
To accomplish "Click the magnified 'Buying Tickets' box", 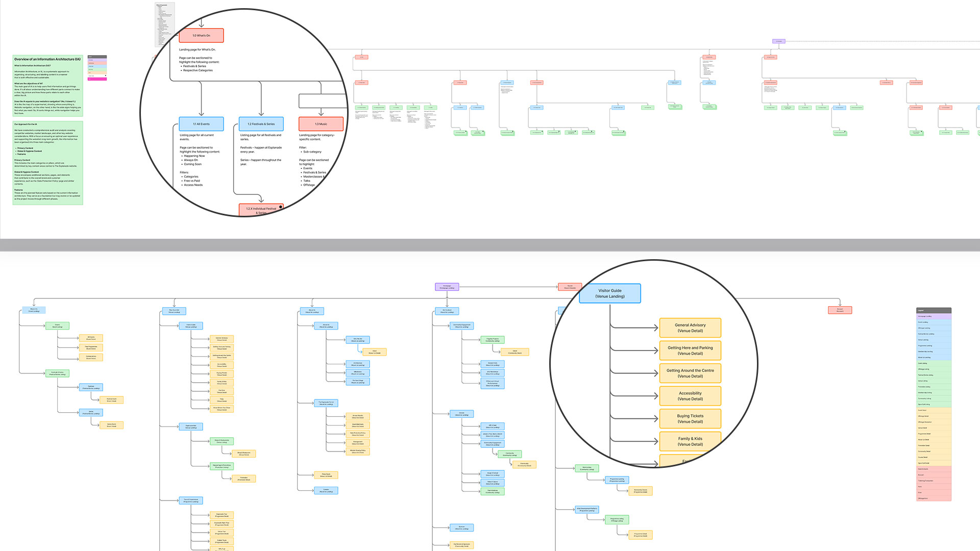I will pyautogui.click(x=690, y=419).
